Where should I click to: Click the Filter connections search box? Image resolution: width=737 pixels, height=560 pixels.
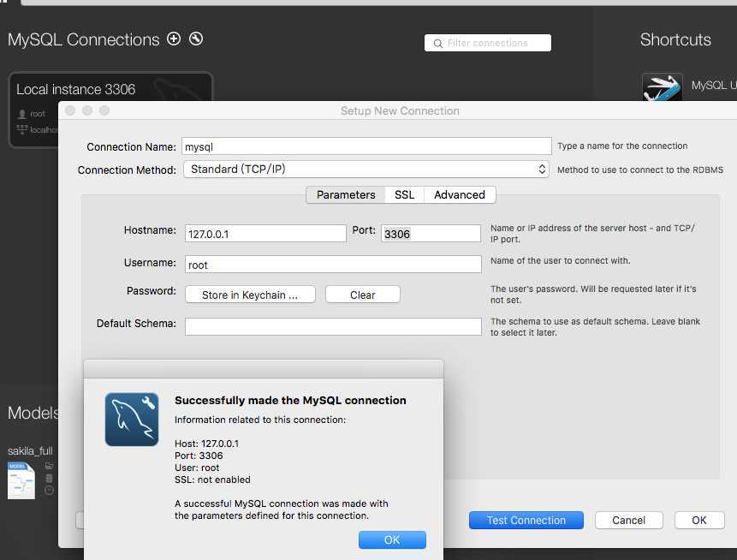coord(487,43)
